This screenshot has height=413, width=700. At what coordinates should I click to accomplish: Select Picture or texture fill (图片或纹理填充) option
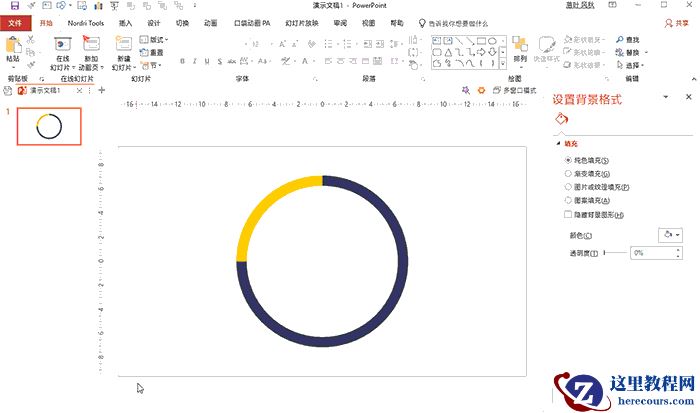click(x=568, y=187)
